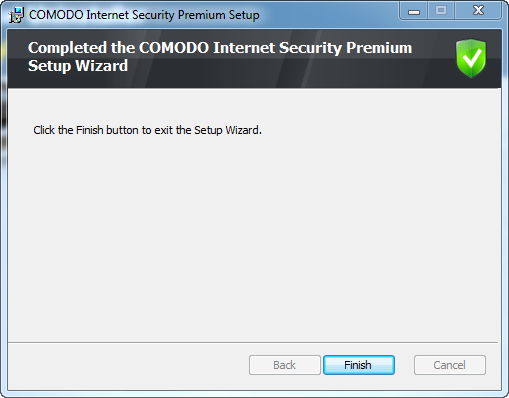Click the empty gray wizard content area
The width and height of the screenshot is (509, 398).
point(254,233)
